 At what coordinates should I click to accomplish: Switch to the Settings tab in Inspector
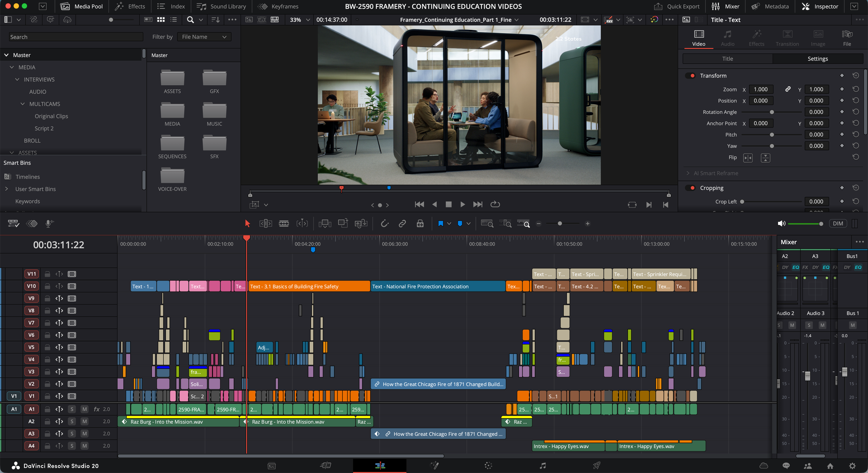coord(817,59)
